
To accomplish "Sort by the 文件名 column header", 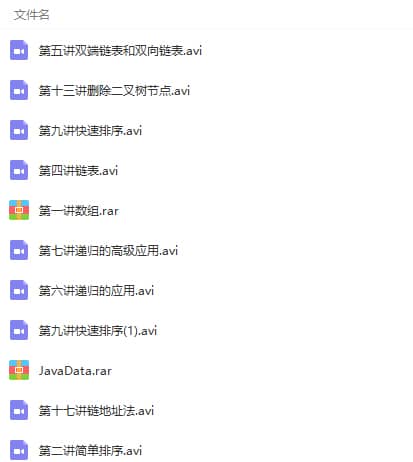I will click(32, 15).
